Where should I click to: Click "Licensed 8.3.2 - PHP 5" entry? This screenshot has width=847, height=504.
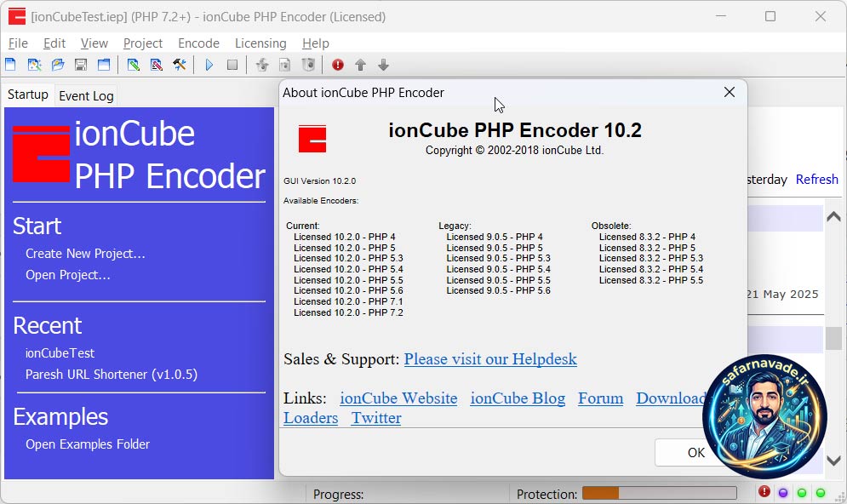[647, 248]
